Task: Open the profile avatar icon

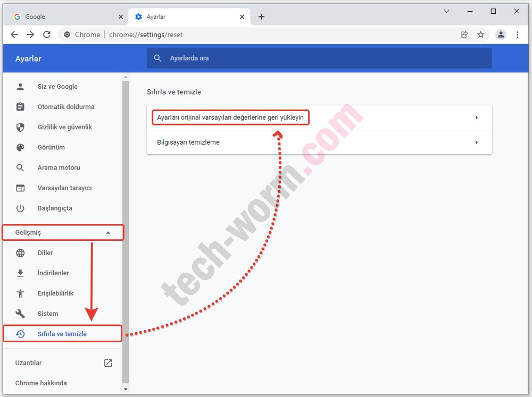Action: [x=501, y=35]
